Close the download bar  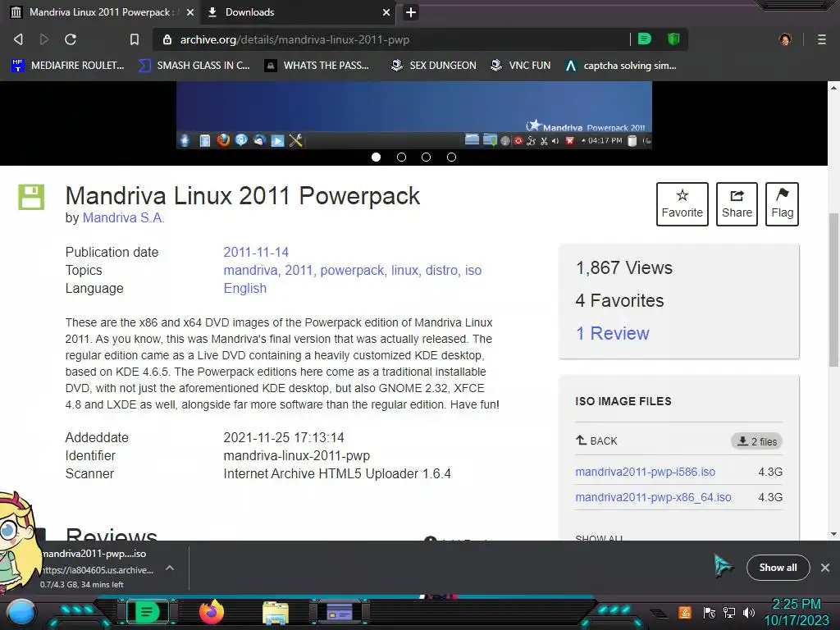pyautogui.click(x=825, y=568)
